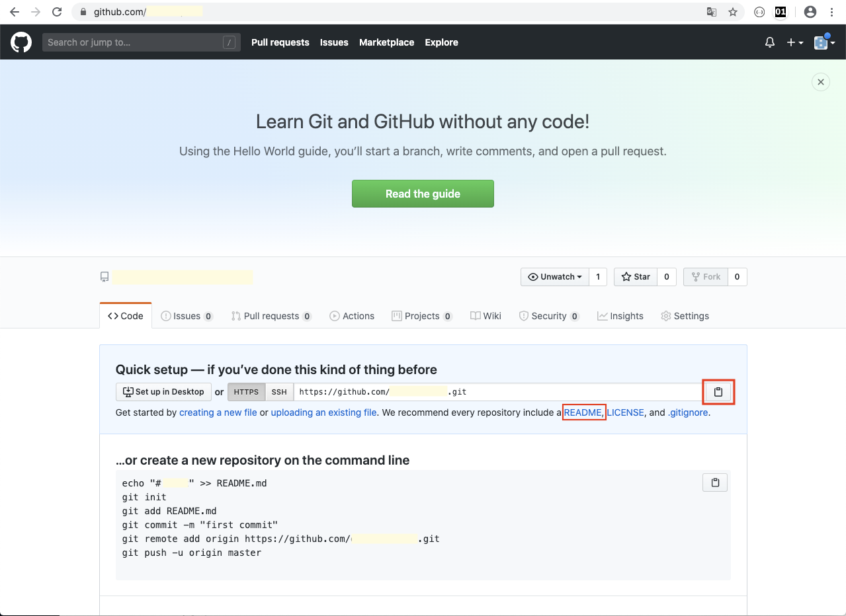Reload the page
846x616 pixels.
(x=57, y=12)
